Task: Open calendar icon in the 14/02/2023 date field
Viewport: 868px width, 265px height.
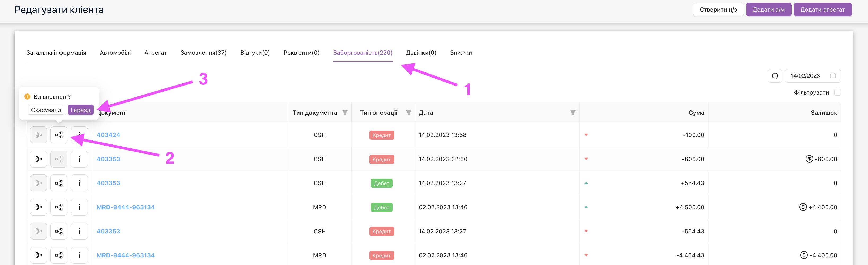Action: (833, 76)
